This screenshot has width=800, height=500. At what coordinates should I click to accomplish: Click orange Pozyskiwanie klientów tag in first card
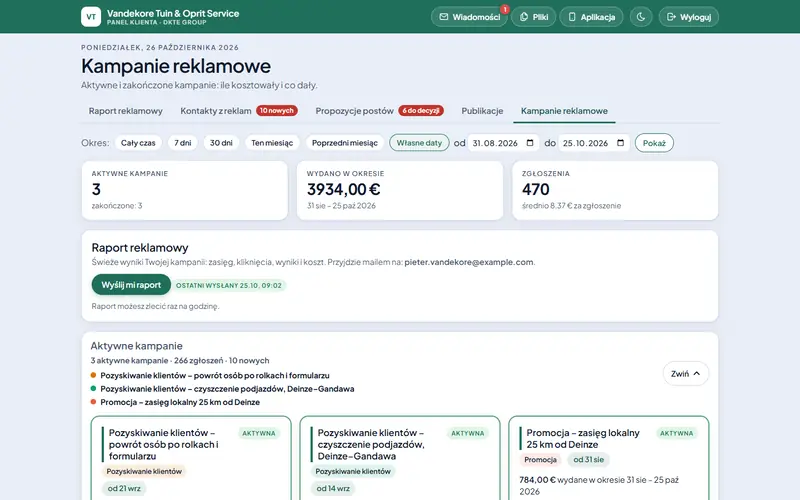[x=144, y=471]
